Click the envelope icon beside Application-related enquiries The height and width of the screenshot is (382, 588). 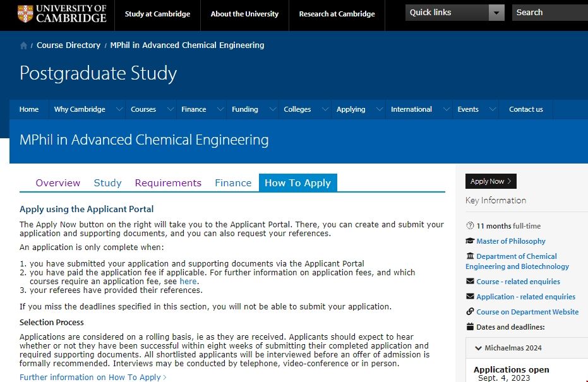coord(470,297)
